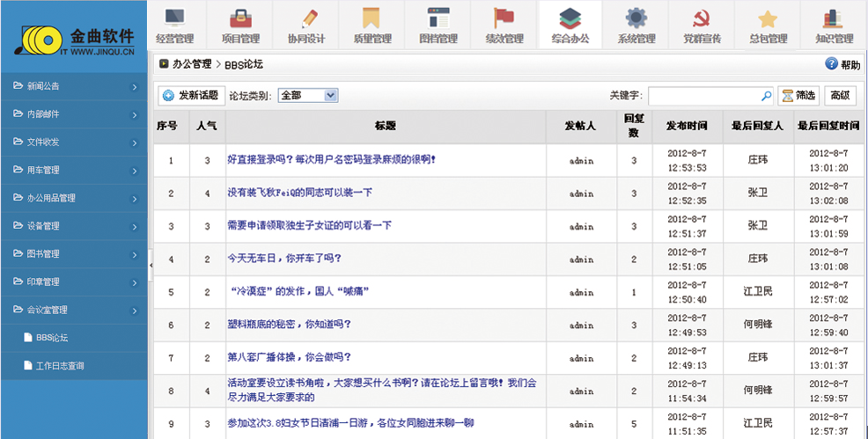Select the 质量管理 bookmark icon
Image resolution: width=868 pixels, height=439 pixels.
pos(371,18)
